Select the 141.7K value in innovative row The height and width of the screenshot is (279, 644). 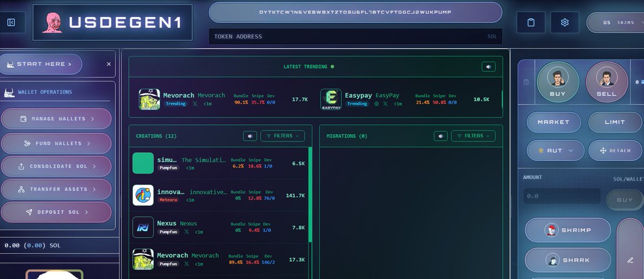pos(295,196)
